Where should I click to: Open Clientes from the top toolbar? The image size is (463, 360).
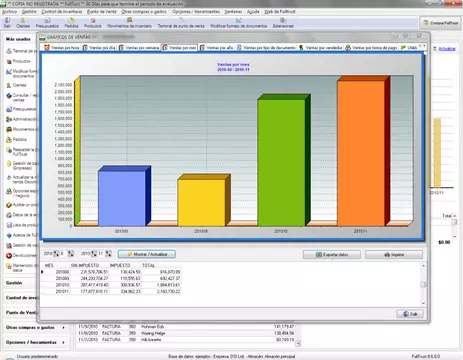coord(23,23)
